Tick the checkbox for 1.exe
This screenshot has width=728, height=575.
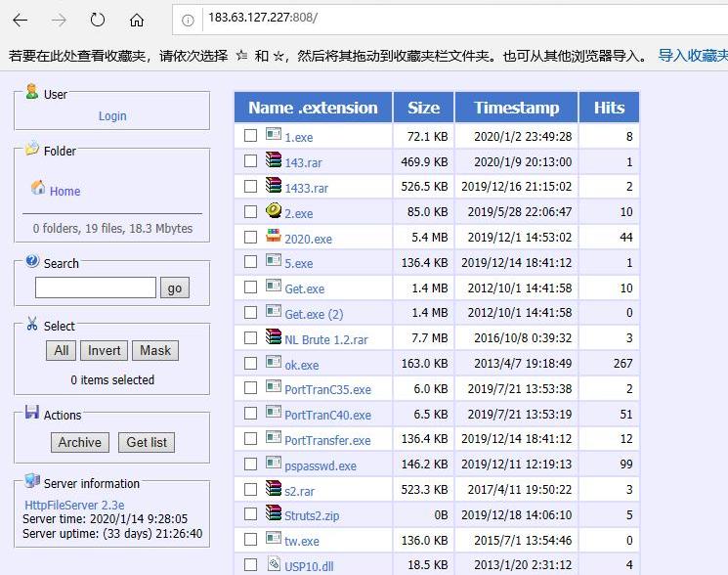click(251, 136)
